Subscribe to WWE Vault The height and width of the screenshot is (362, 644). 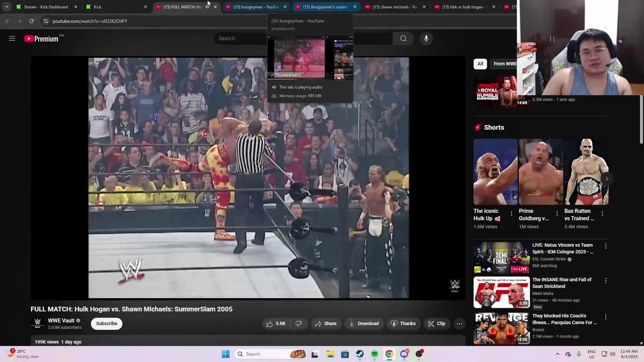point(107,324)
